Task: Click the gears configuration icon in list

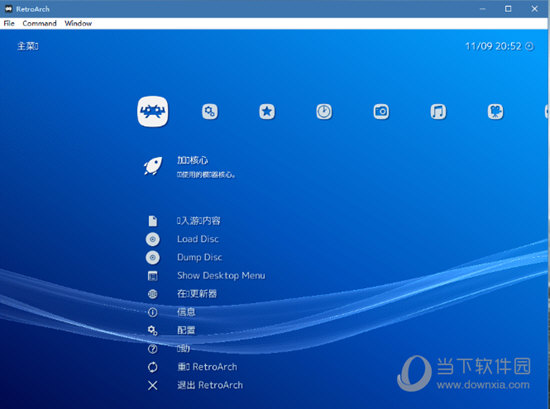Action: (153, 330)
